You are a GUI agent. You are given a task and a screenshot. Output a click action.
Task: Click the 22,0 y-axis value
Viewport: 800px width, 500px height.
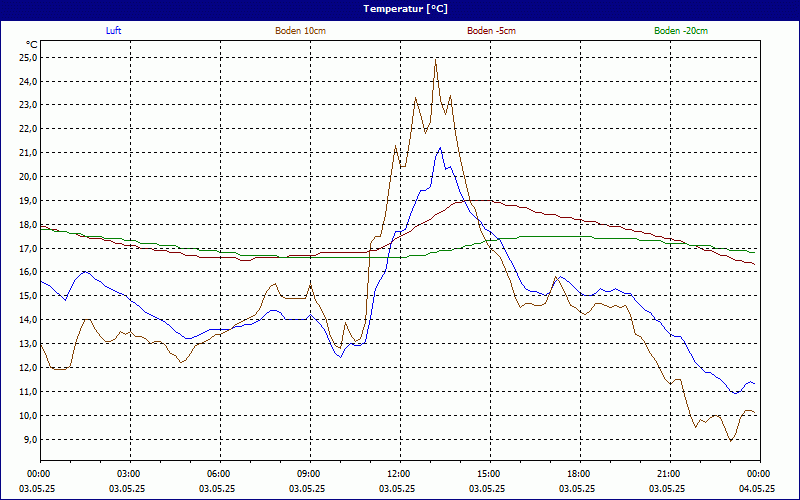click(29, 129)
